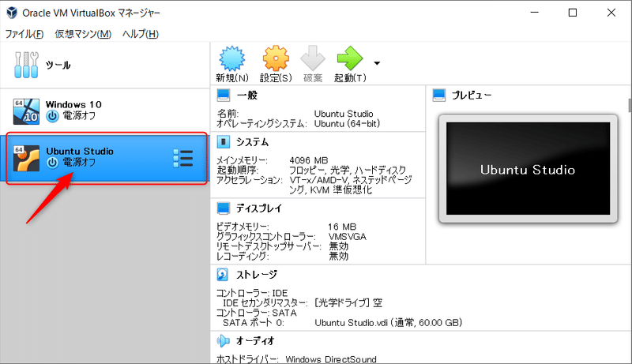Click boot order value フロッピー, 光学, ハードディスク

coord(348,170)
